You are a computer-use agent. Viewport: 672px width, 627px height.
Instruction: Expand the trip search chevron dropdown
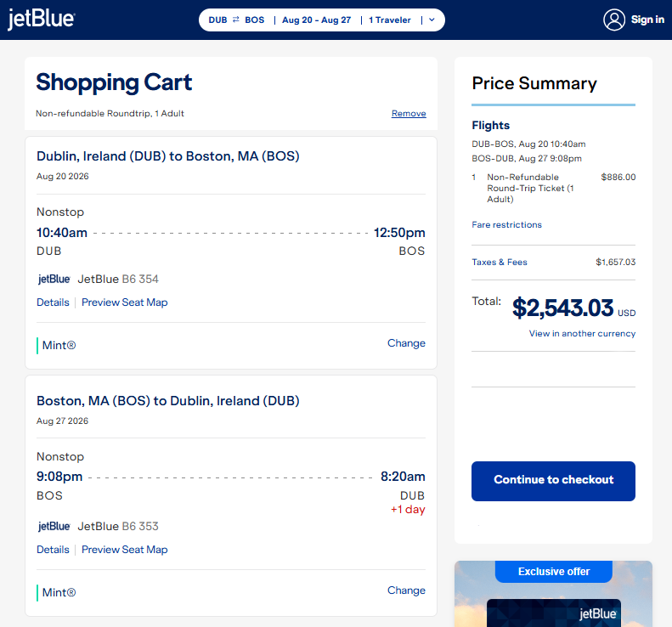[432, 20]
